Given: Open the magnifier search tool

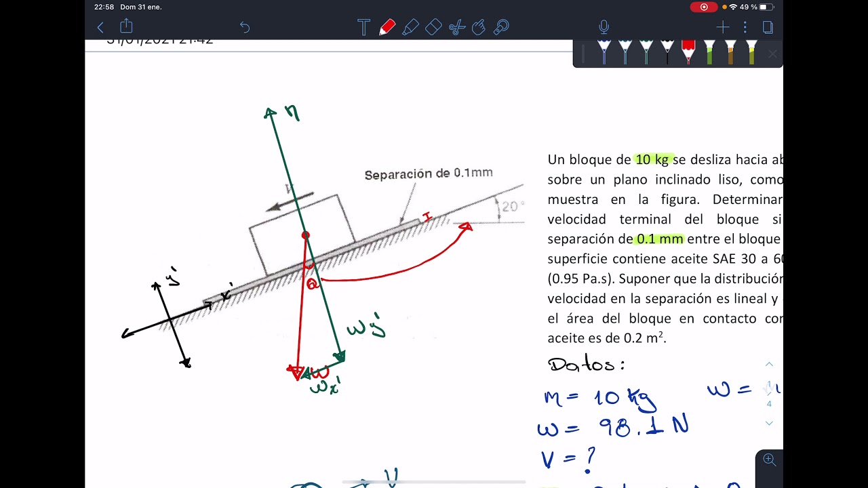Looking at the screenshot, I should point(502,27).
